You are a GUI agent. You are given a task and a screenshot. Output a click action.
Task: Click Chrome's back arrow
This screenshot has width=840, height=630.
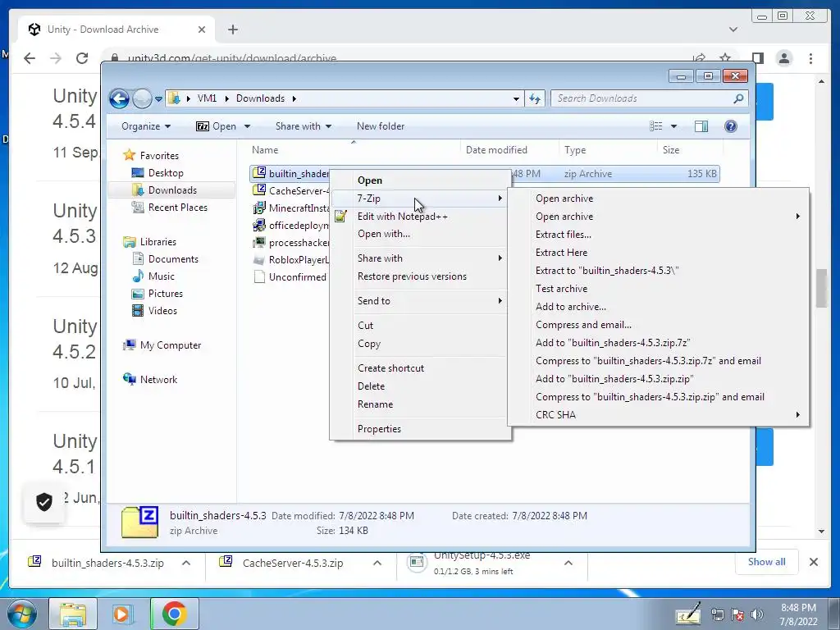(30, 58)
